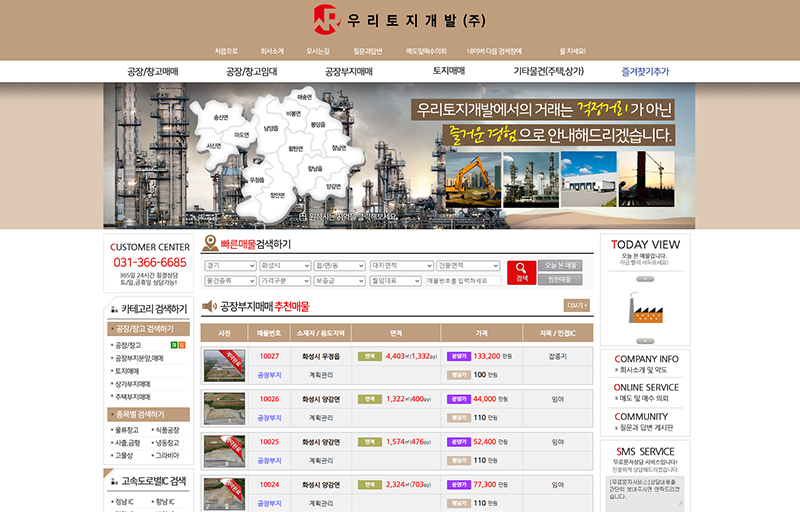Image resolution: width=800 pixels, height=512 pixels.
Task: Click the SMS Service message text area
Action: (645, 492)
